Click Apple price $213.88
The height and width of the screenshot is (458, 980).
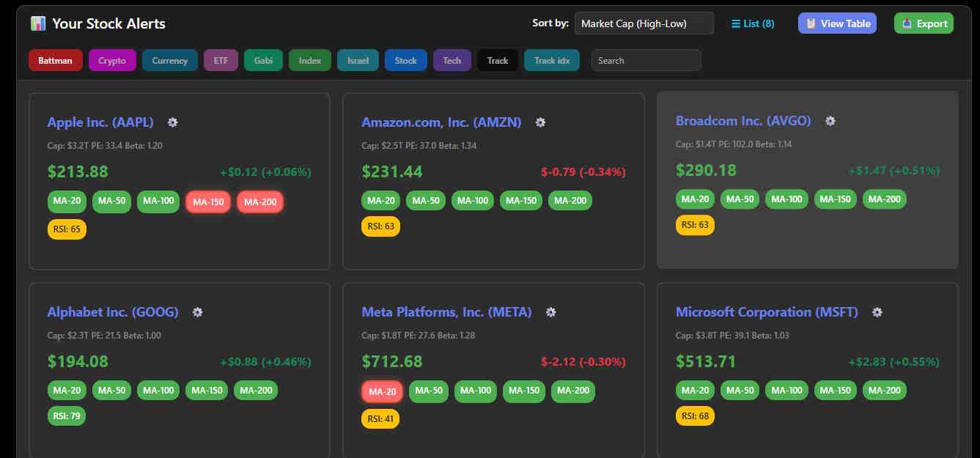78,172
